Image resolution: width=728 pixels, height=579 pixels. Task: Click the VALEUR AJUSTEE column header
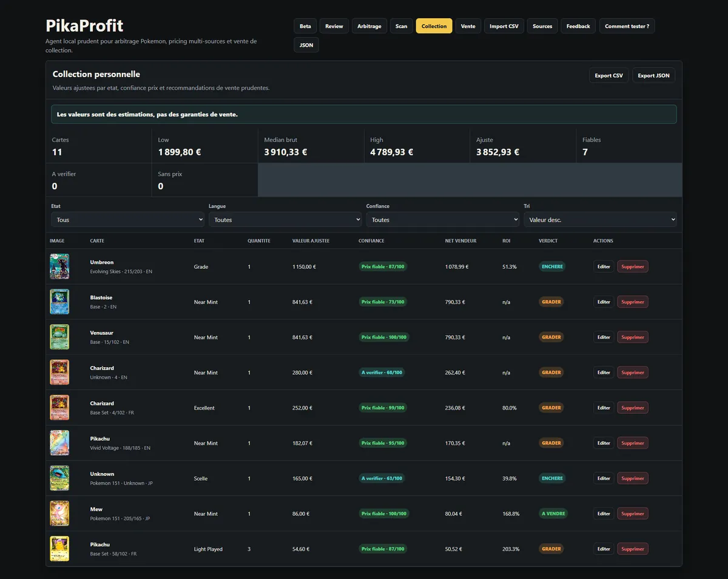311,241
